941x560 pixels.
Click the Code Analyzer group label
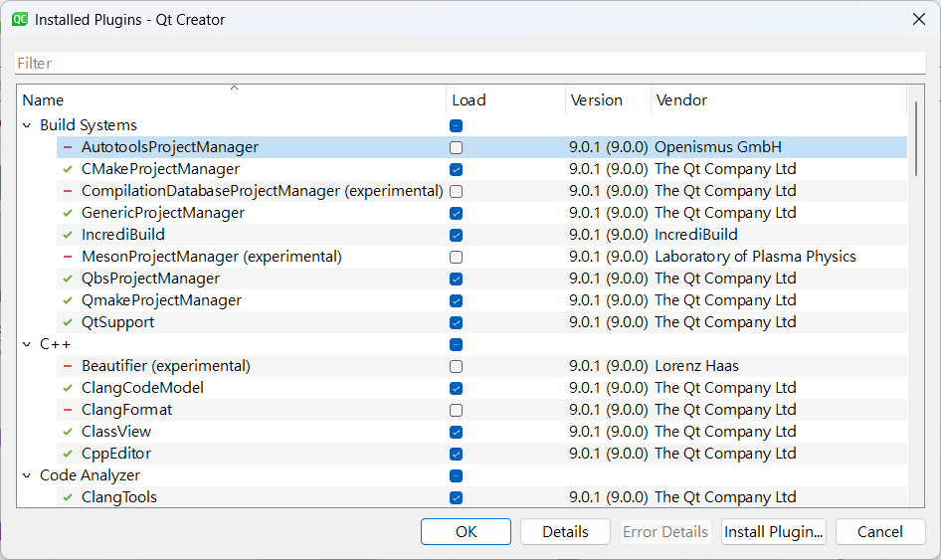[90, 476]
